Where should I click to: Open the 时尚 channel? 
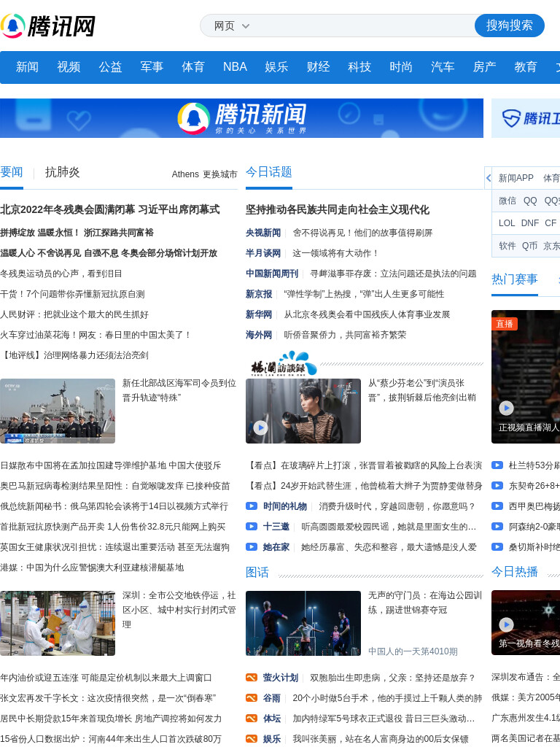pyautogui.click(x=401, y=66)
